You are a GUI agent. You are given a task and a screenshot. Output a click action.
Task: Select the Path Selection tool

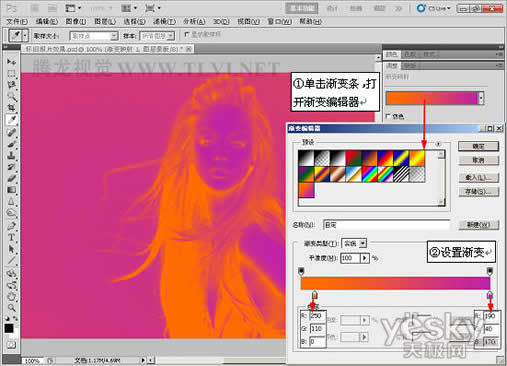(11, 249)
